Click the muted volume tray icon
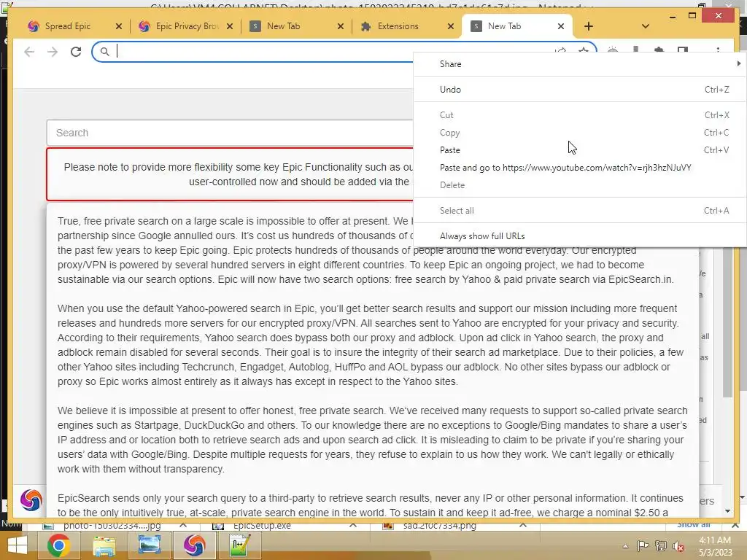The image size is (747, 560). pos(678,546)
